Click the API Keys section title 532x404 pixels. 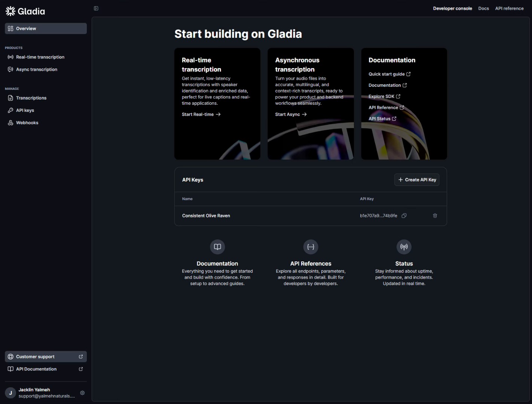193,180
